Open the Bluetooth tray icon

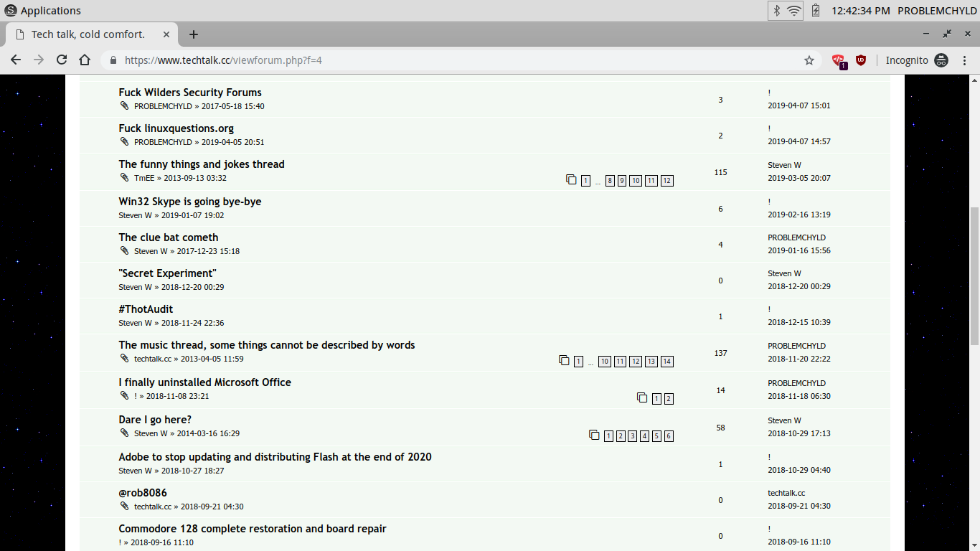776,11
